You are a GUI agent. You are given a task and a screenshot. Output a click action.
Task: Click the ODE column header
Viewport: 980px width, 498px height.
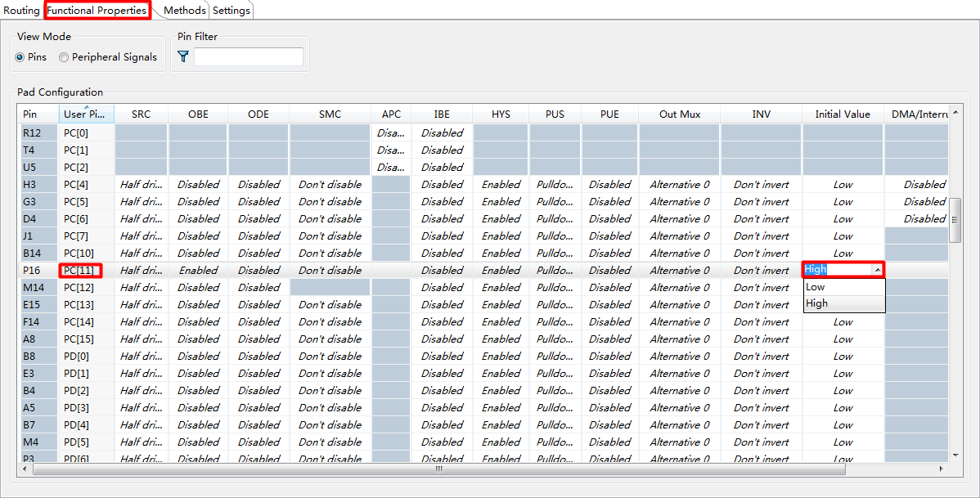pos(258,114)
